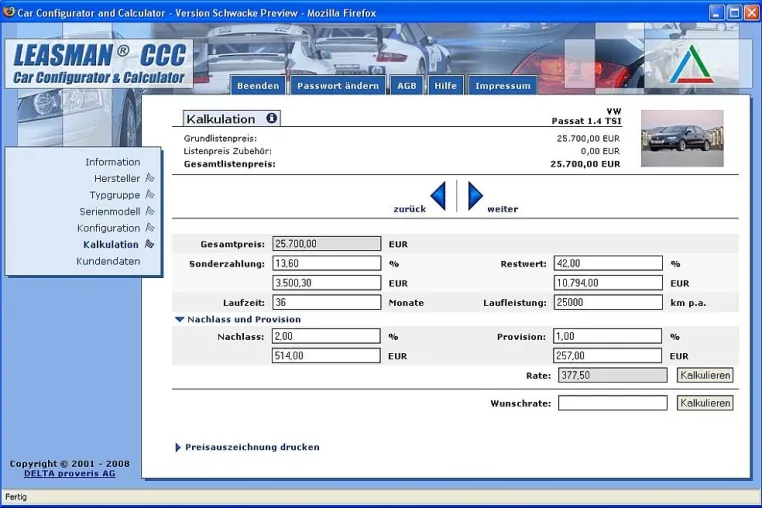Select Kalkulation in the sidebar
Screen dimensions: 762x508
111,245
